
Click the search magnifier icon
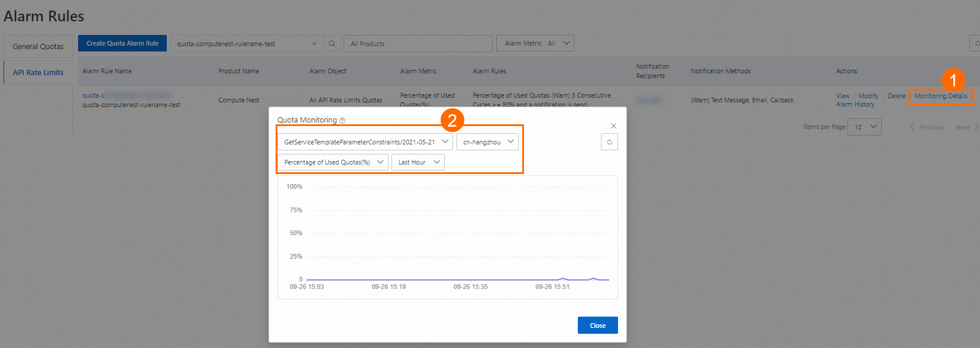click(332, 43)
